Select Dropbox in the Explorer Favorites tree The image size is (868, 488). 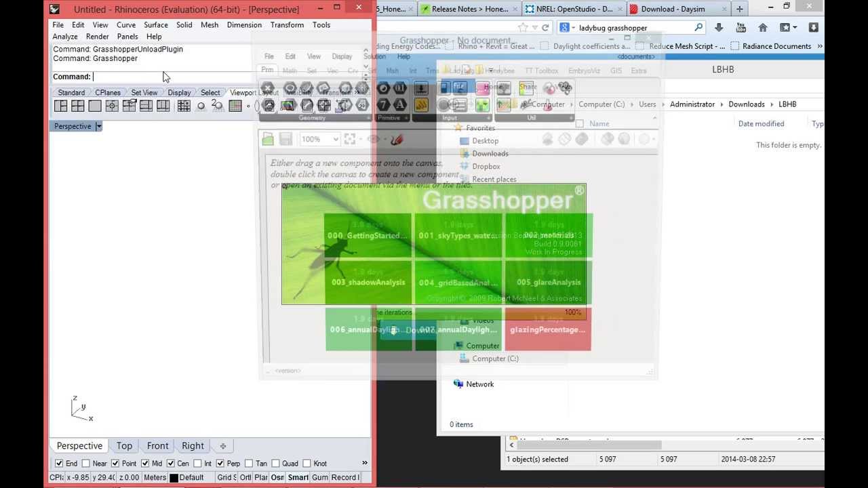(x=486, y=167)
